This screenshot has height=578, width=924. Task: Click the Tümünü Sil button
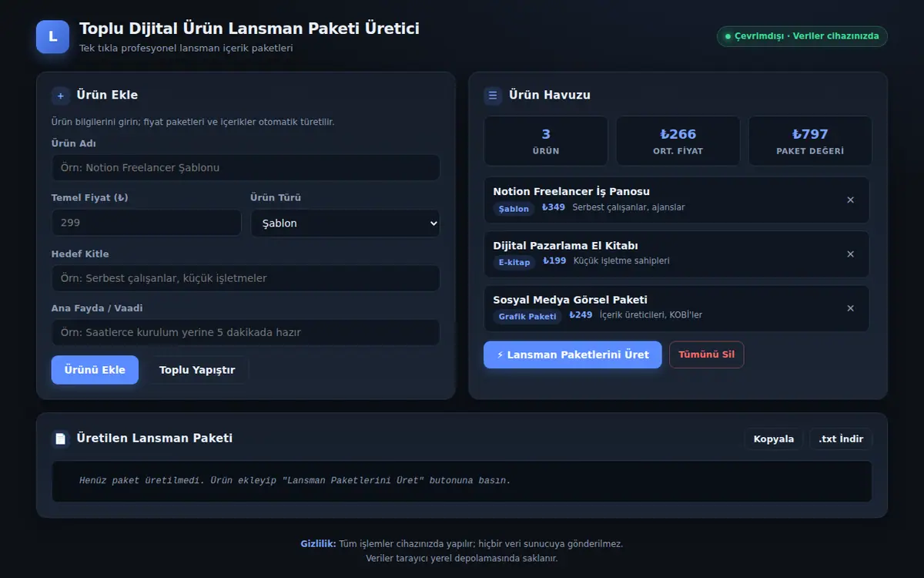point(707,355)
